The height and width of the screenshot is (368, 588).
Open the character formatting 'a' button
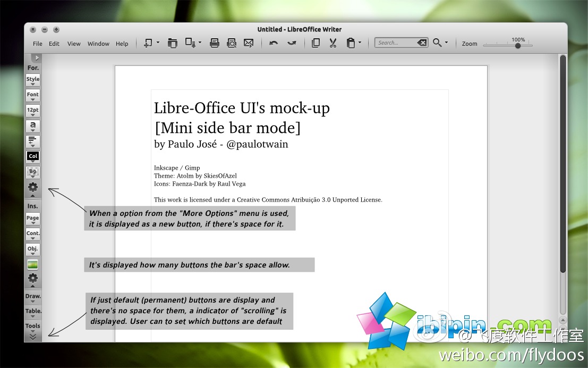pos(32,126)
